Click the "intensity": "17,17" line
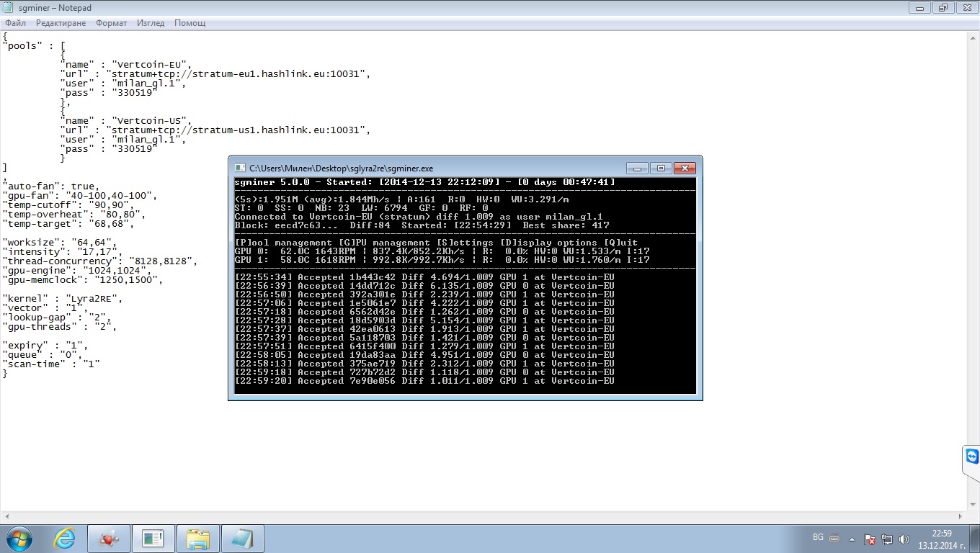This screenshot has width=980, height=553. point(63,251)
